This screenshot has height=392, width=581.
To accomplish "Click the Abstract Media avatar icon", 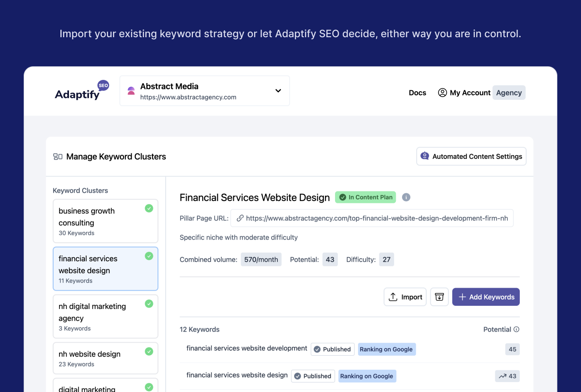I will (x=131, y=90).
